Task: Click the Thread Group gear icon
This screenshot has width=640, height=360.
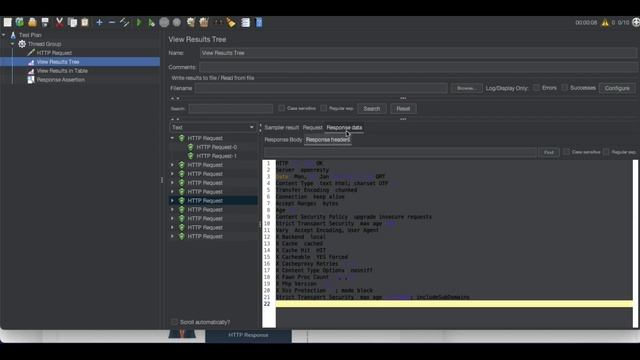Action: [x=22, y=44]
